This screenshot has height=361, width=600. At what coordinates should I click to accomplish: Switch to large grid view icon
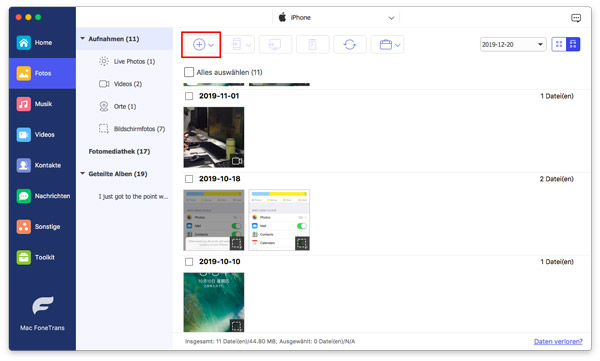pyautogui.click(x=559, y=44)
